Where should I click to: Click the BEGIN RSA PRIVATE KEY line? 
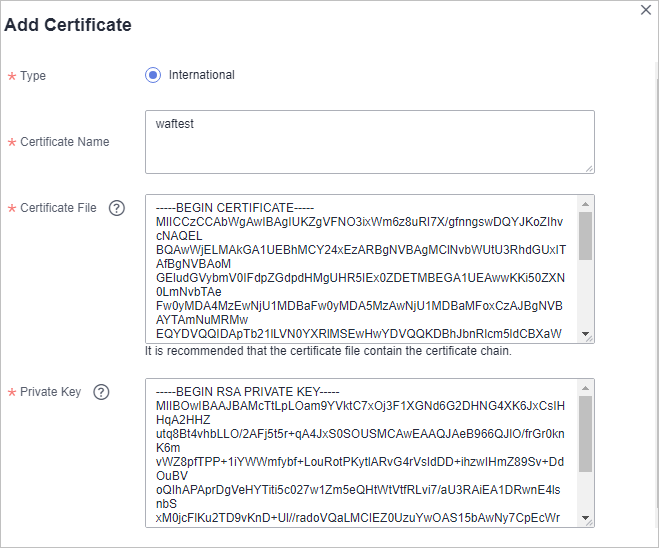tap(248, 392)
